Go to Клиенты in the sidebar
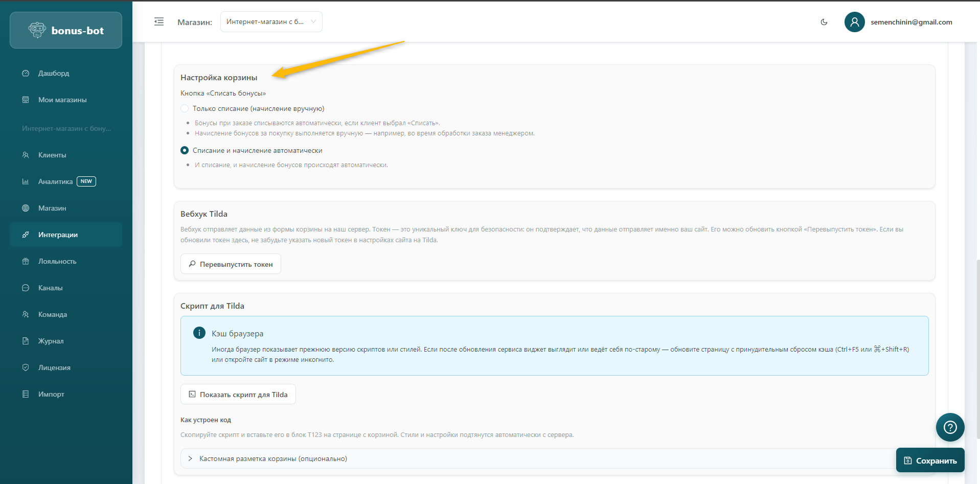This screenshot has width=980, height=484. tap(52, 155)
